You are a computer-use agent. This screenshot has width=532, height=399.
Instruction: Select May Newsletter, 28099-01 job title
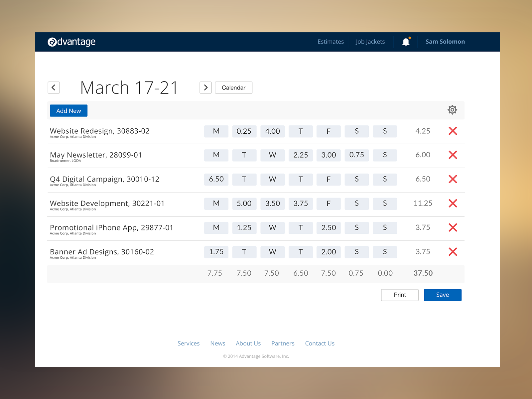point(96,155)
